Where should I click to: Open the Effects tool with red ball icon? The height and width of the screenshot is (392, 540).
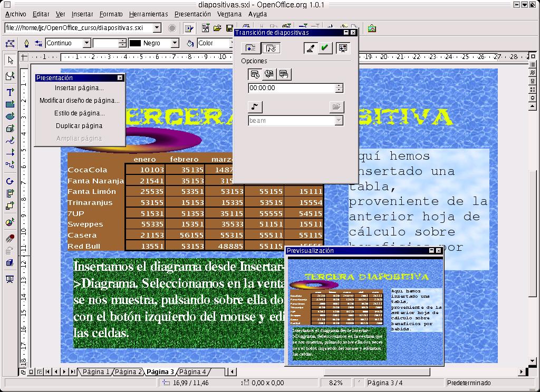[x=10, y=238]
